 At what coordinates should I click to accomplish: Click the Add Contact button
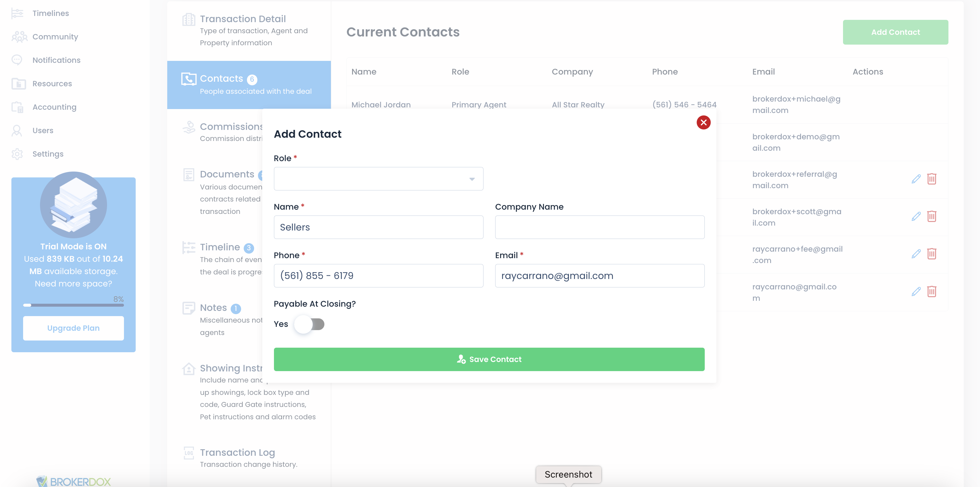[x=895, y=32]
